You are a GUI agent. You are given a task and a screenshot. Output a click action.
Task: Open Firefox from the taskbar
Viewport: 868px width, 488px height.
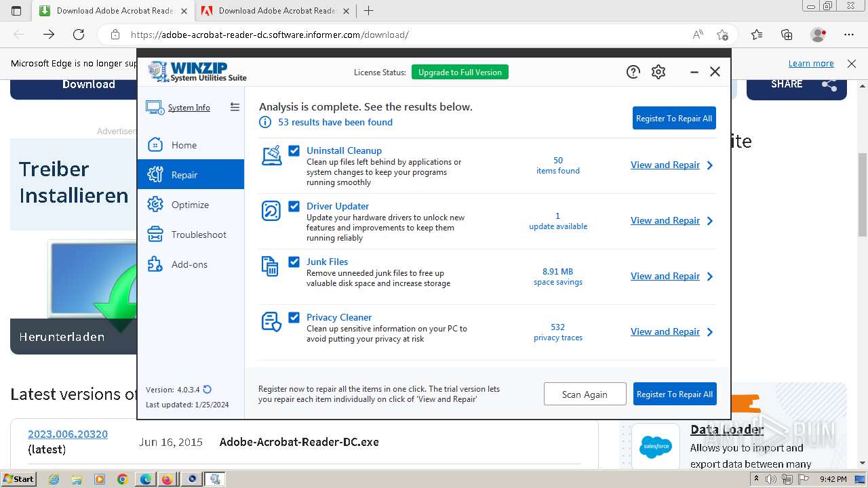tap(166, 479)
